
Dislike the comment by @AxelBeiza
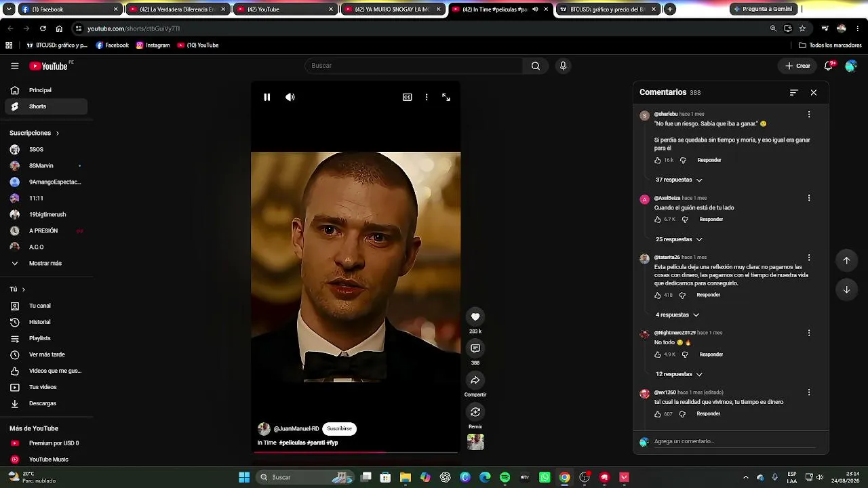click(685, 220)
